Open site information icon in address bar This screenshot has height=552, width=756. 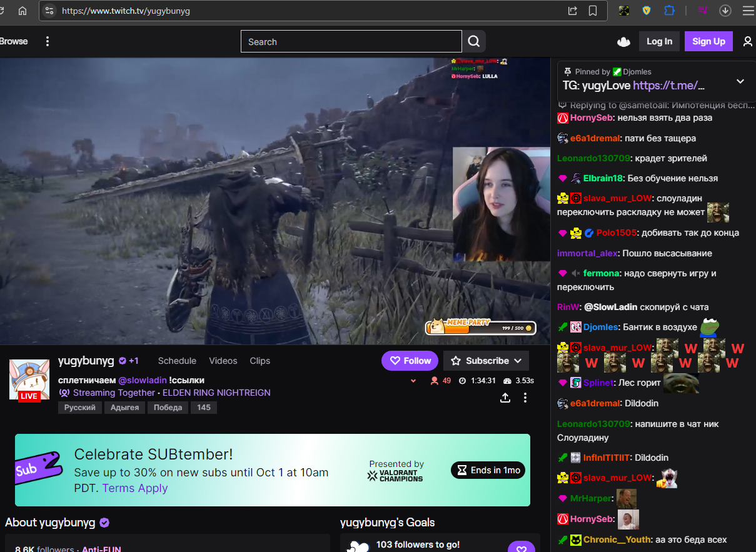[49, 11]
